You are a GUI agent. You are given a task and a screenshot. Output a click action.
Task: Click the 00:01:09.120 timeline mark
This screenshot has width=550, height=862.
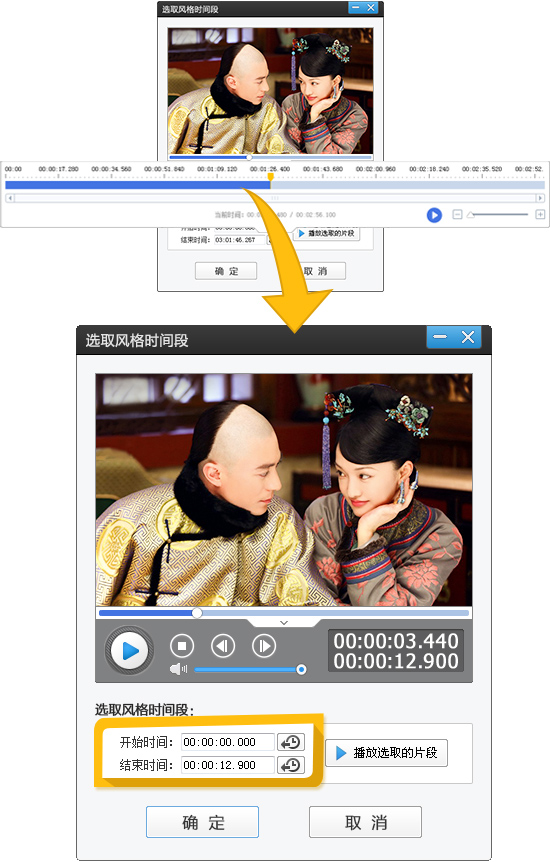[217, 169]
